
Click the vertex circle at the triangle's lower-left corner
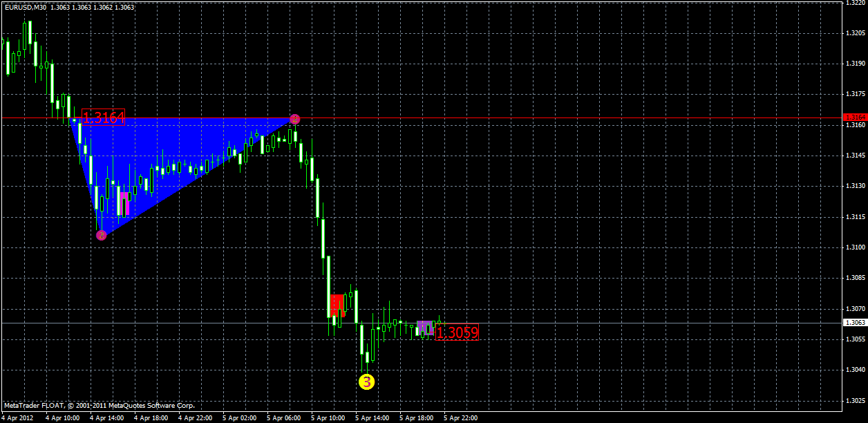point(102,235)
